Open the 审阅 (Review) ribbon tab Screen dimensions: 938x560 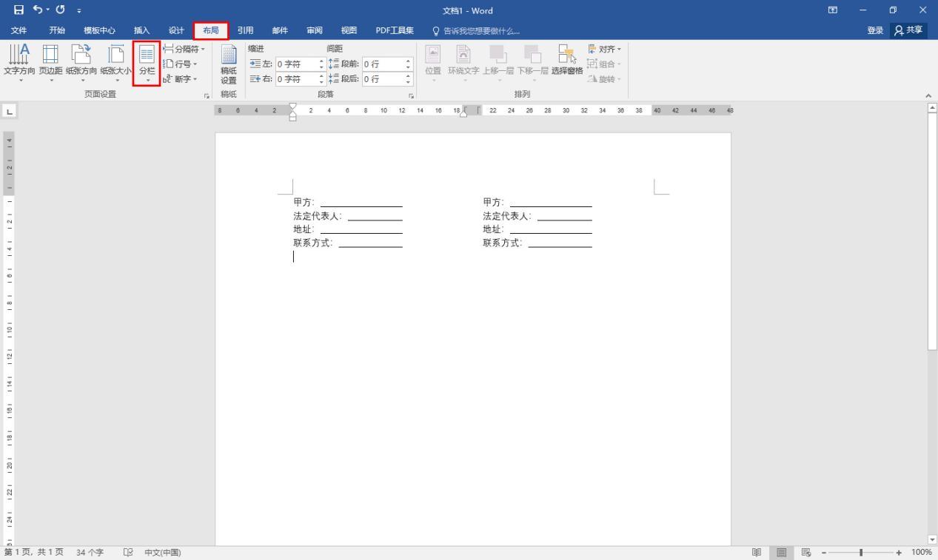313,30
